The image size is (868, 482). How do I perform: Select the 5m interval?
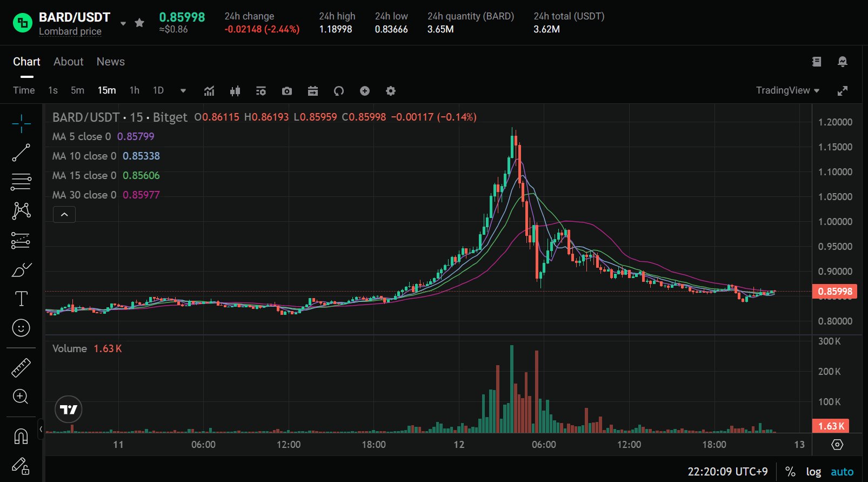point(78,90)
